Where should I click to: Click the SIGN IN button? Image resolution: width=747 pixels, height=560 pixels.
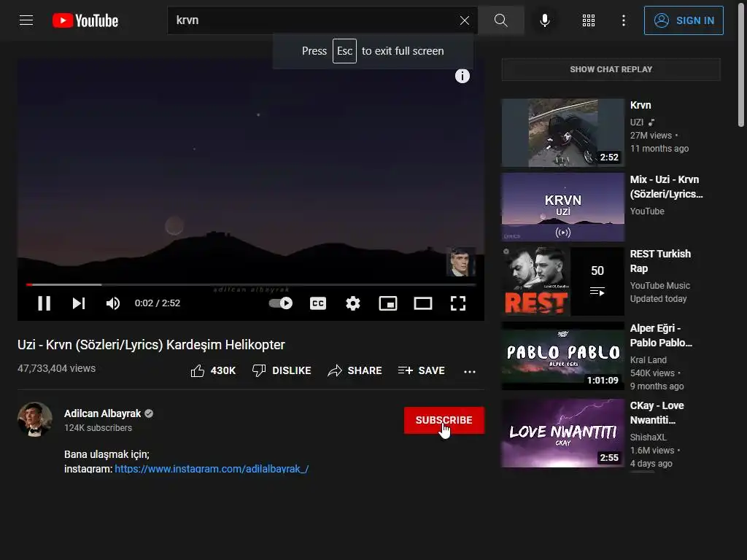click(684, 20)
